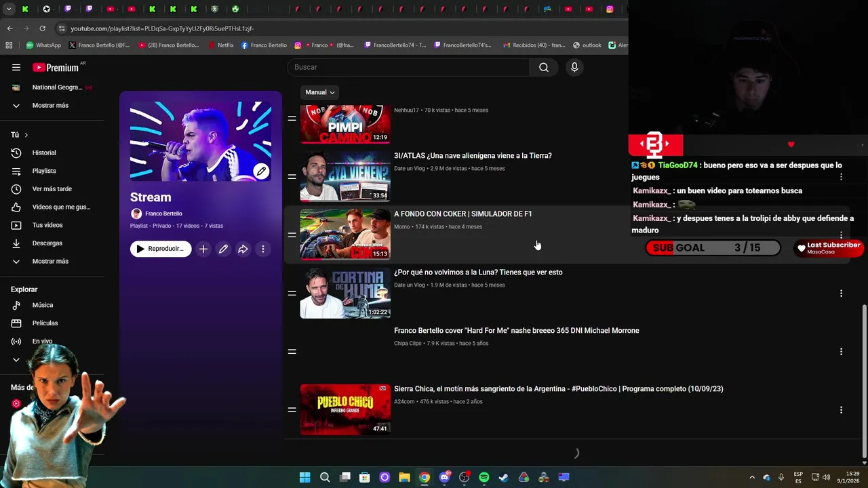Open Discord from the taskbar
868x488 pixels.
point(444,477)
